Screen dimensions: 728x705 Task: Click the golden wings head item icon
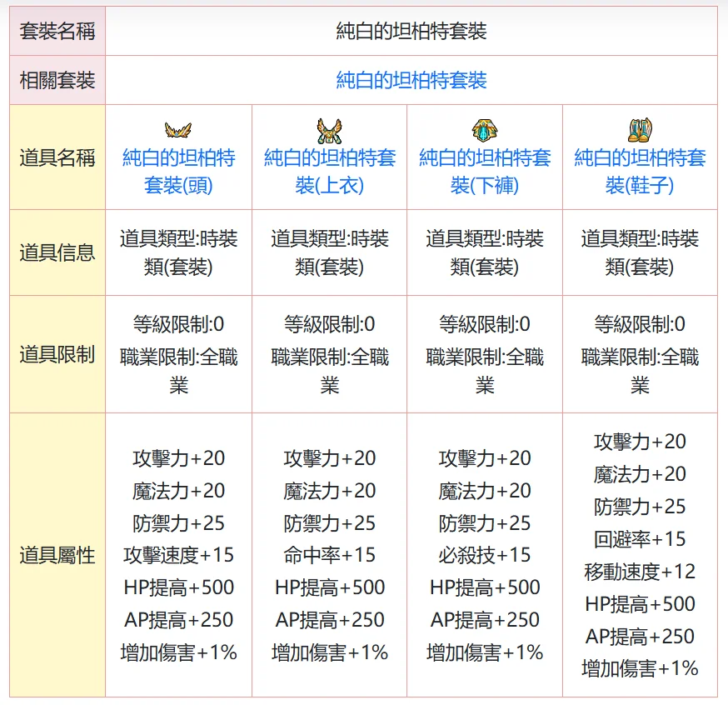(x=178, y=130)
